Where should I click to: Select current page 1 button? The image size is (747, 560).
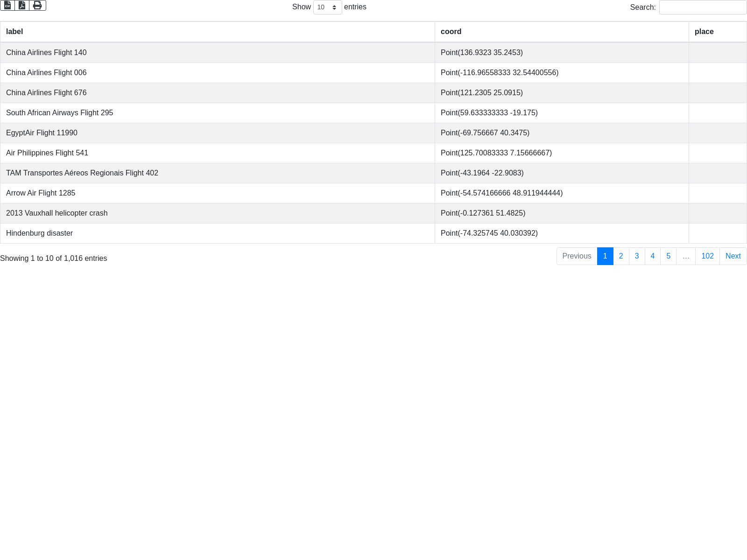click(605, 256)
